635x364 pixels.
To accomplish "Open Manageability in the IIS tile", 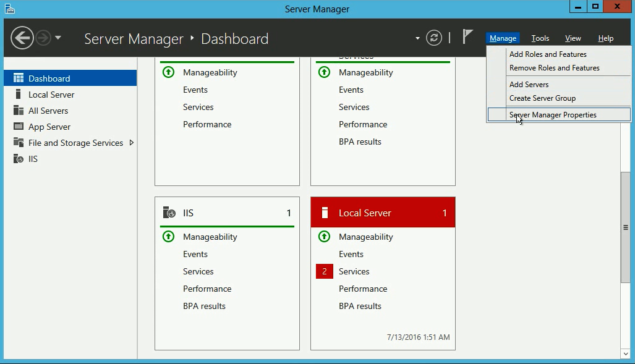I will (210, 237).
